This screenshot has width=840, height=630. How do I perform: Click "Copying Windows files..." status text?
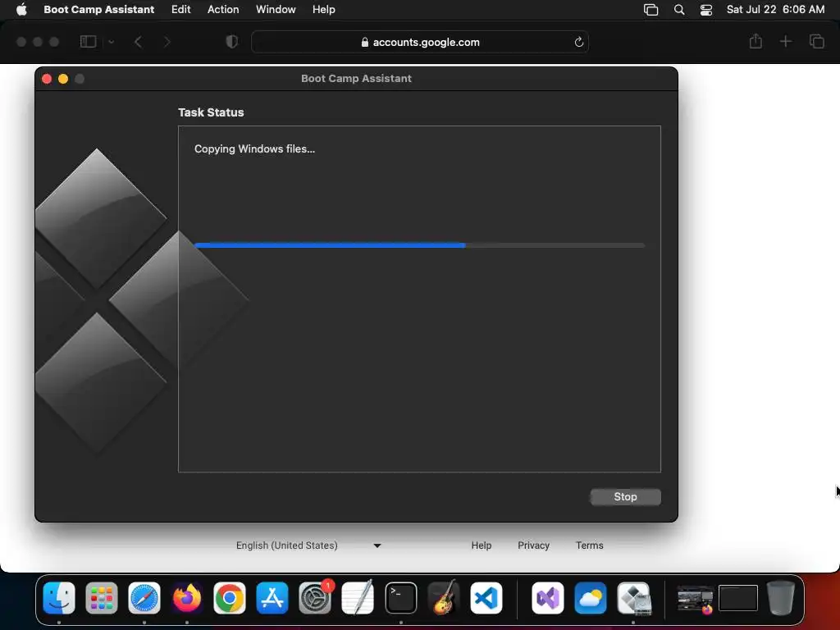coord(254,149)
